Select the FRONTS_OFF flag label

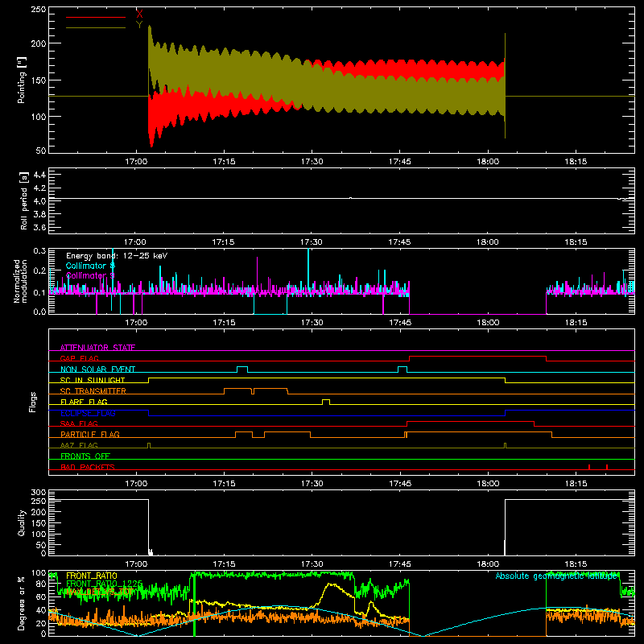85,456
